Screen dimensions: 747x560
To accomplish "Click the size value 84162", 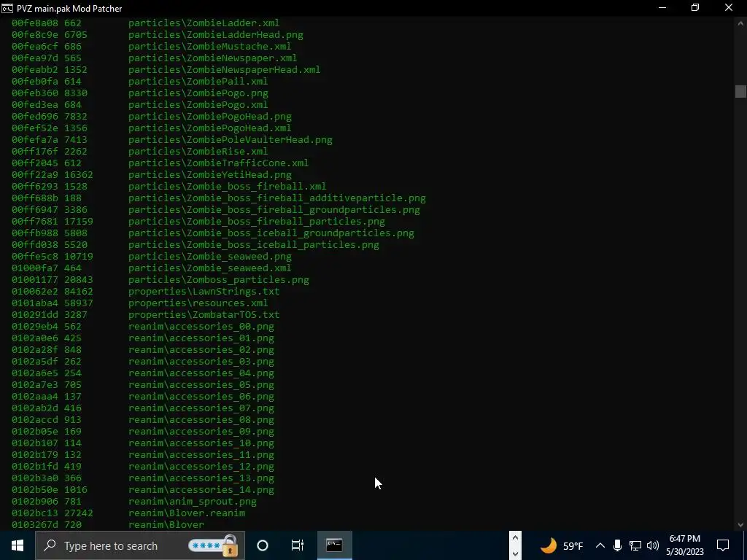I will coord(79,292).
